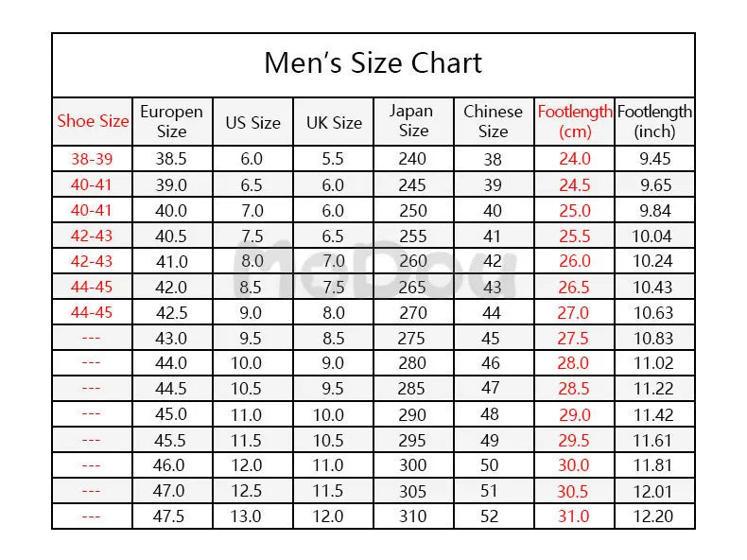The height and width of the screenshot is (560, 747).
Task: Select the 38-39 shoe size cell
Action: point(93,159)
